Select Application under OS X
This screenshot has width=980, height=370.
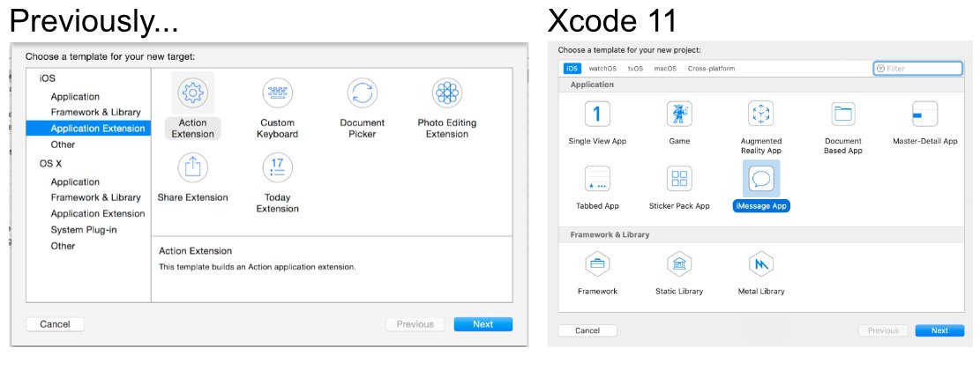click(75, 182)
